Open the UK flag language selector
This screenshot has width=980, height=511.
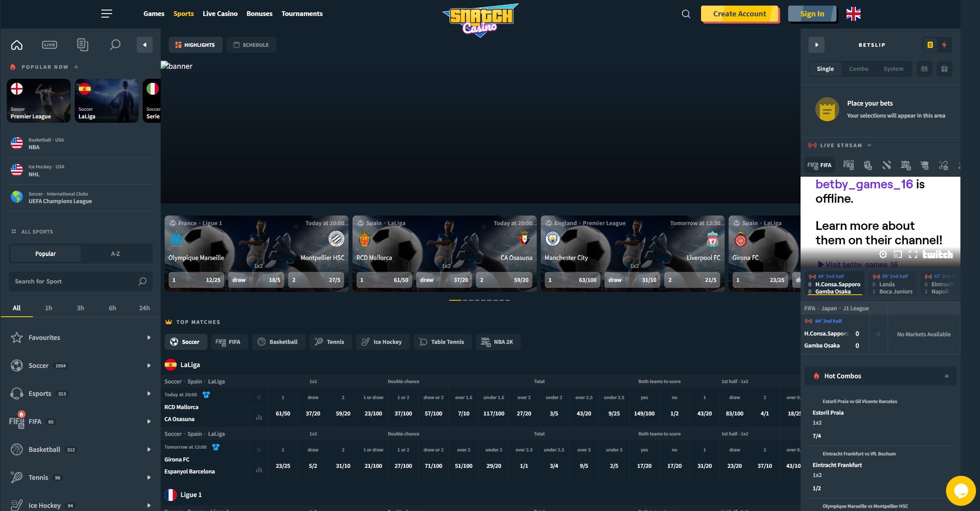tap(853, 14)
